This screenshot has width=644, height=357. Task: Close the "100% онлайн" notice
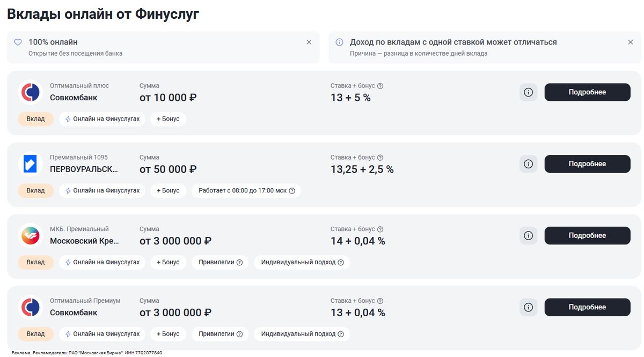click(x=309, y=42)
